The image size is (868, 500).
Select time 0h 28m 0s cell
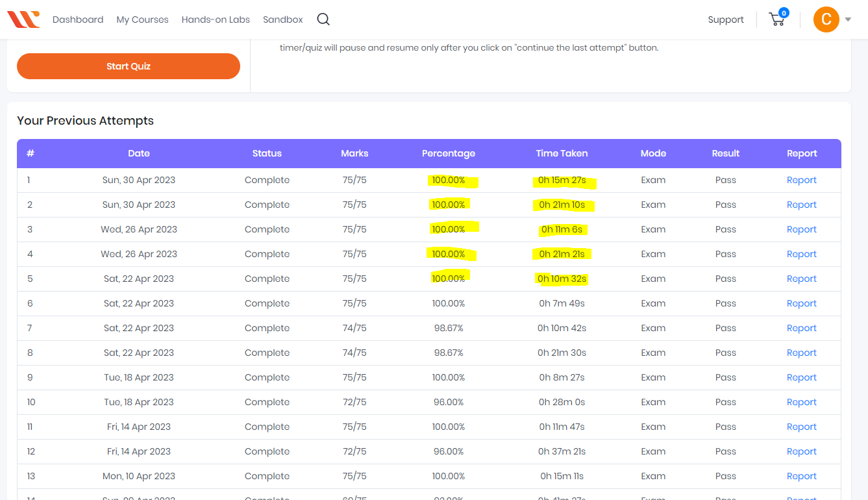(562, 402)
